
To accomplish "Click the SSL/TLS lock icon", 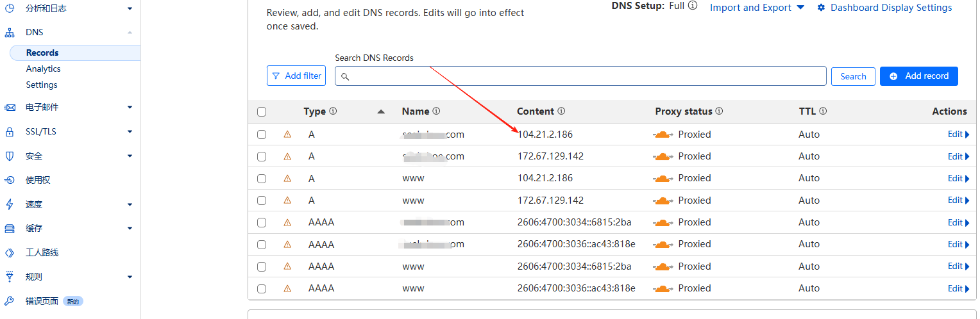I will click(10, 132).
